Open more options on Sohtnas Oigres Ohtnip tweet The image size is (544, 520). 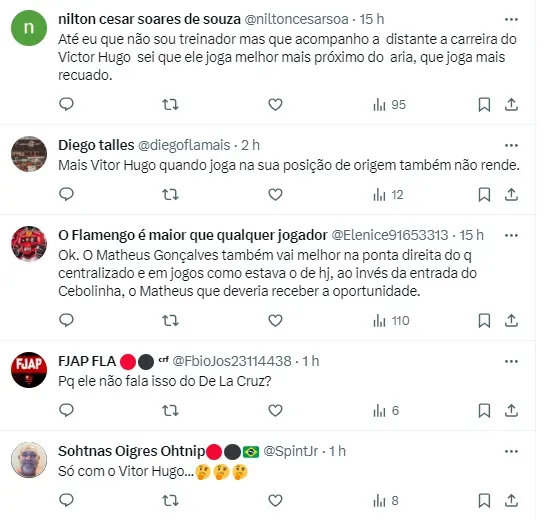pyautogui.click(x=511, y=451)
